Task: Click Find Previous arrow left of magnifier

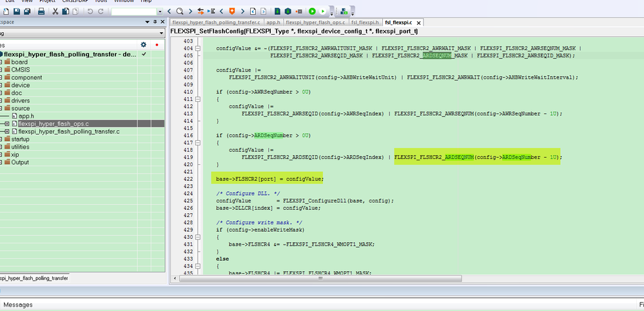Action: [x=169, y=12]
